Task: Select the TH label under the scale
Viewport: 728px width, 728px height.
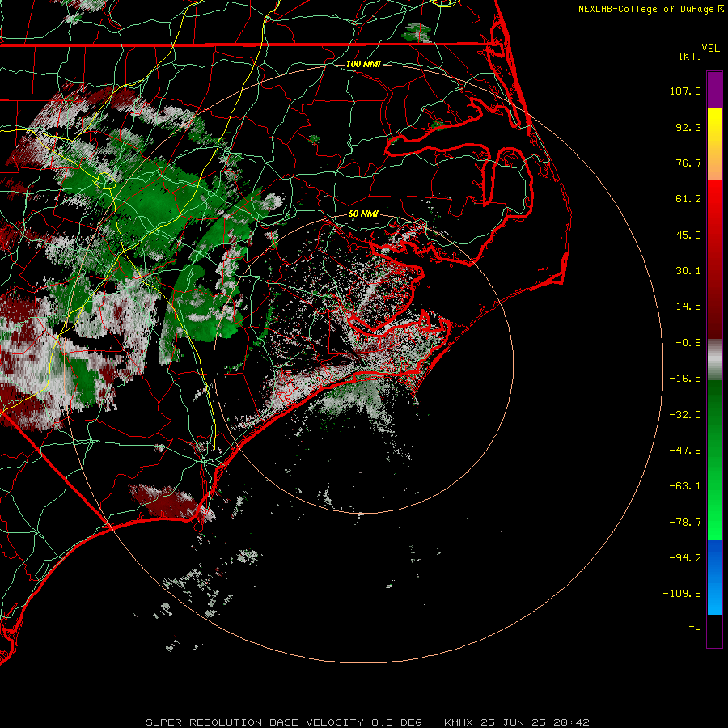Action: [x=695, y=629]
